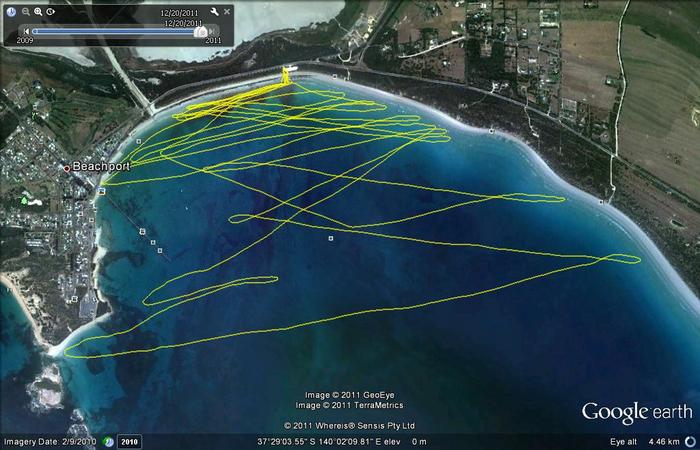Screen dimensions: 700x450
Task: Click the 2010 historical imagery year button
Action: pyautogui.click(x=130, y=441)
